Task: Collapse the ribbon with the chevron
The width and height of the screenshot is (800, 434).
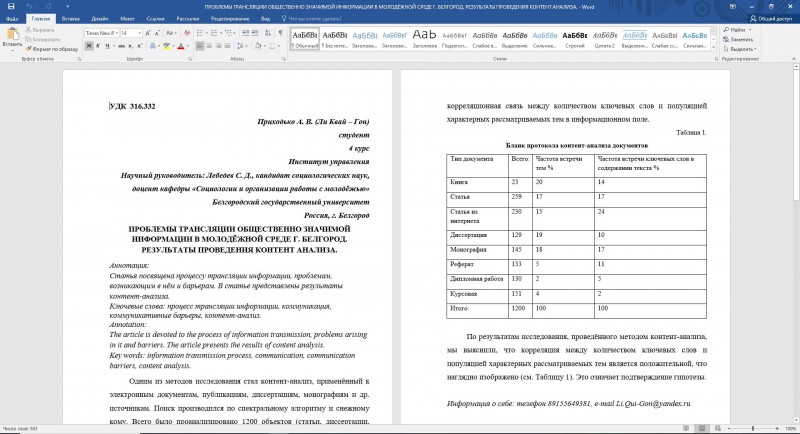Action: pyautogui.click(x=793, y=59)
